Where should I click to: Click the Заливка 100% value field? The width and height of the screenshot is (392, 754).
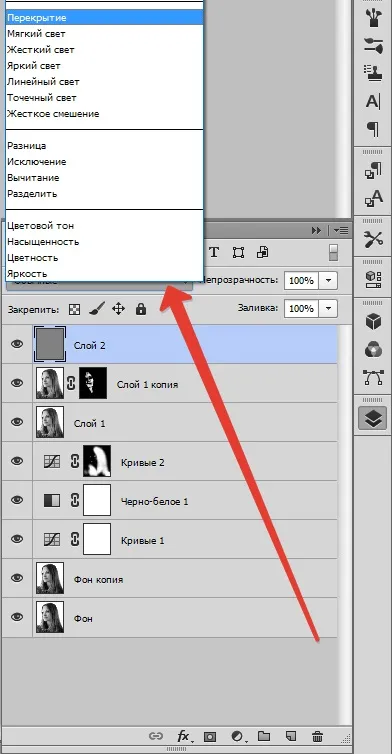(302, 308)
